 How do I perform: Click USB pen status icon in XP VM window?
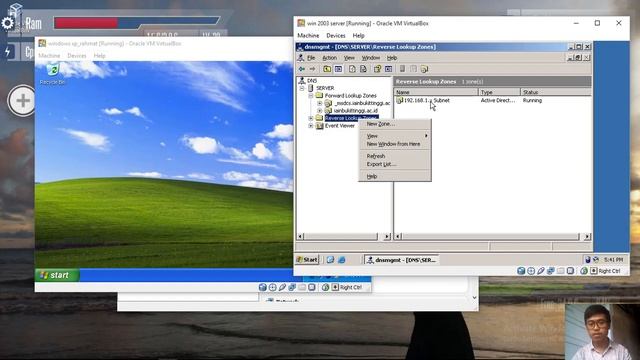pos(282,287)
